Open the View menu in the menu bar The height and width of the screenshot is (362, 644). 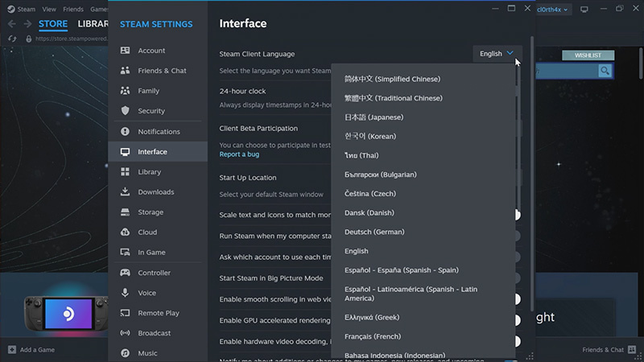point(49,9)
